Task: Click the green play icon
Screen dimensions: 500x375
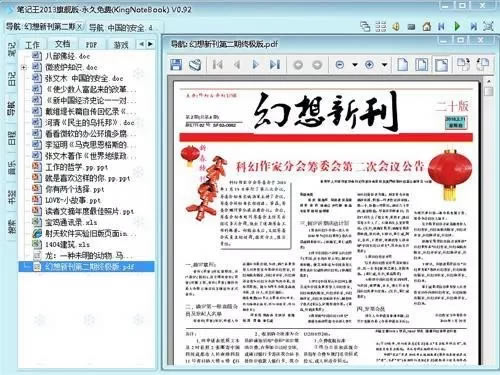Action: (x=457, y=26)
